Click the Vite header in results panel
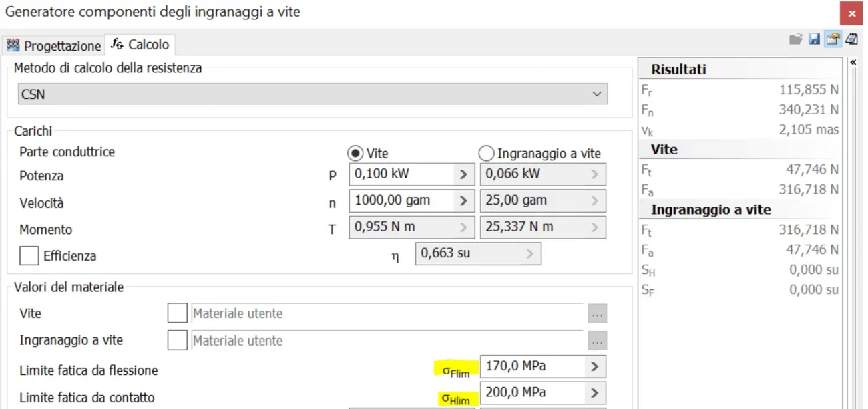This screenshot has height=409, width=868. 664,150
